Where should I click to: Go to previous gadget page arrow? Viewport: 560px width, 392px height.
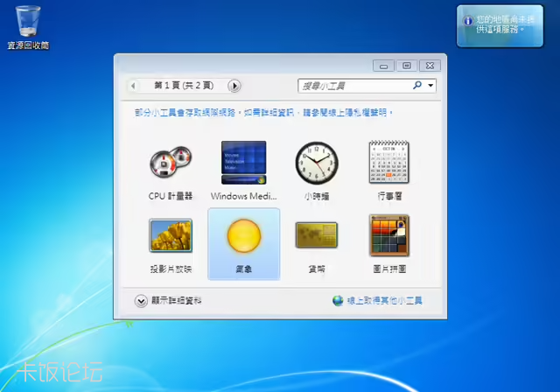click(x=133, y=86)
